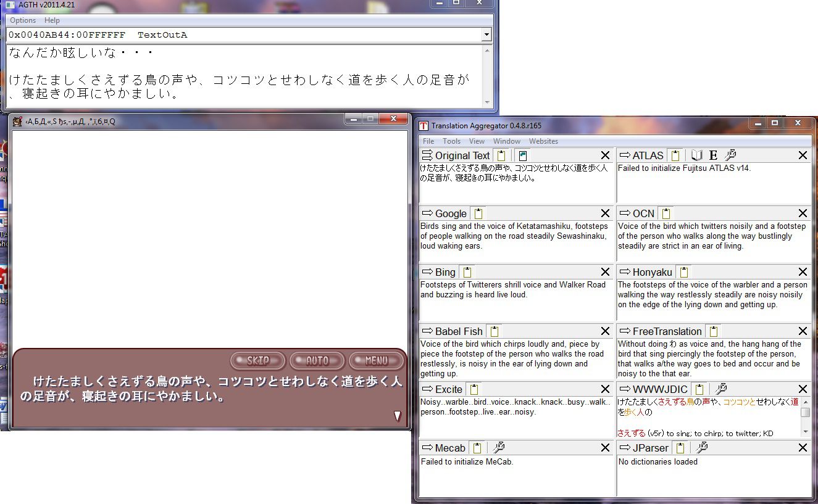Run ATLAS translation via its arrow icon
Image resolution: width=818 pixels, height=504 pixels.
pyautogui.click(x=624, y=155)
